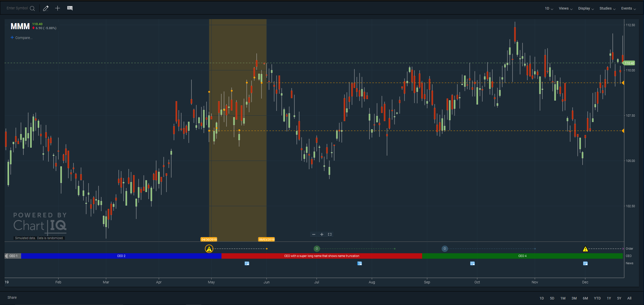Click the left arrow beside CEO 1
The width and height of the screenshot is (644, 305).
pyautogui.click(x=6, y=256)
